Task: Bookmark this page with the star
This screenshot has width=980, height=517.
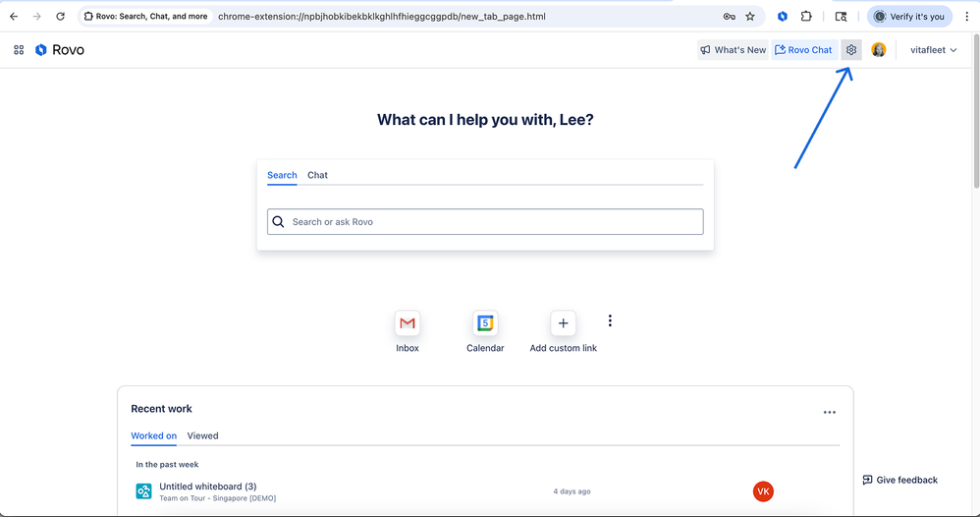Action: [x=750, y=17]
